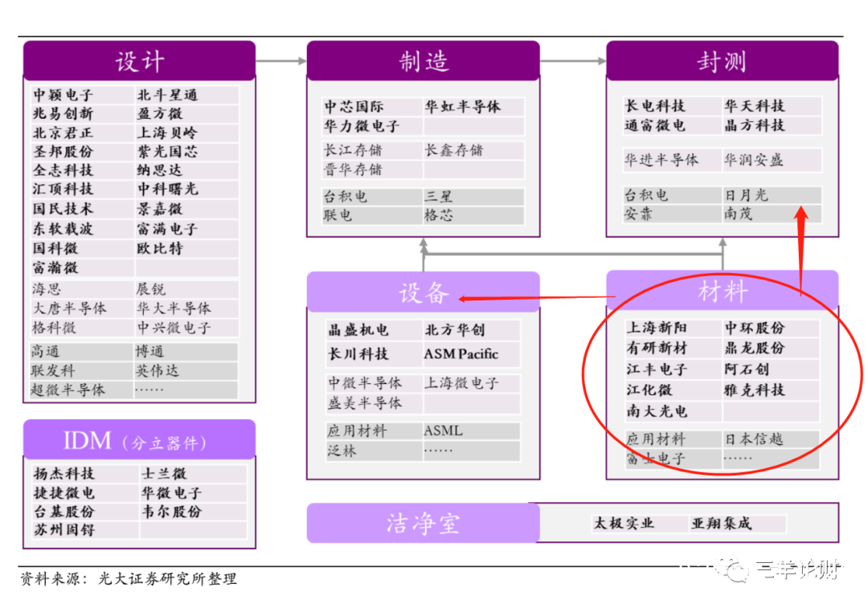This screenshot has width=868, height=608.
Task: Select the text 韦尔股份
Action: coord(172,511)
